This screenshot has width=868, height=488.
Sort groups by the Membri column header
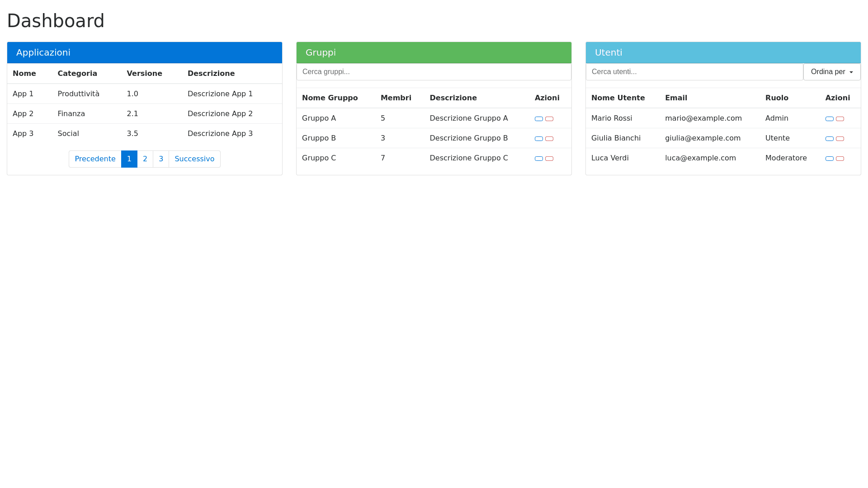coord(396,98)
